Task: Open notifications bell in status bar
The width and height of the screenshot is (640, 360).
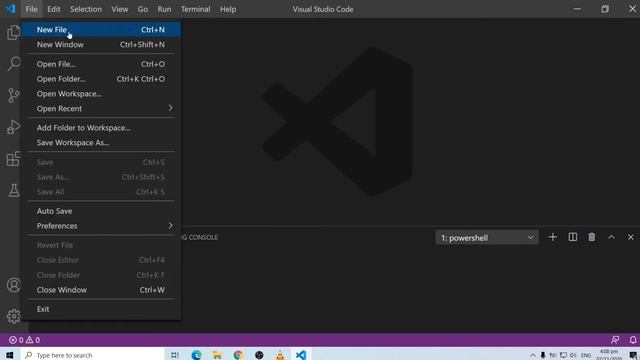Action: (633, 340)
